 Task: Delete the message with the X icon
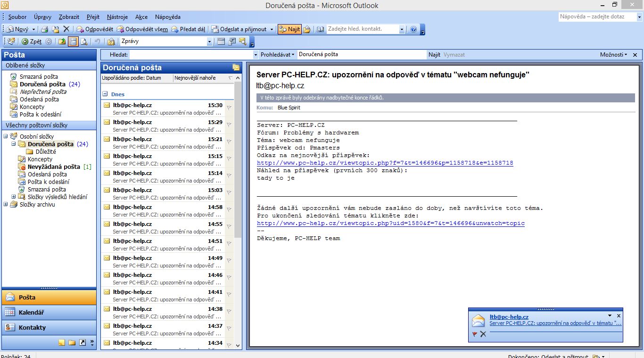tap(66, 29)
